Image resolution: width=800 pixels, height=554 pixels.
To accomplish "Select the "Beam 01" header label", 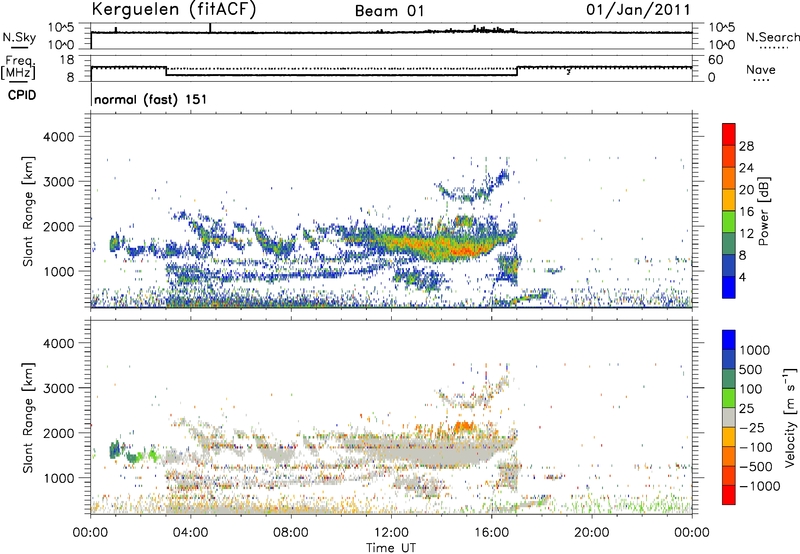I will click(389, 11).
